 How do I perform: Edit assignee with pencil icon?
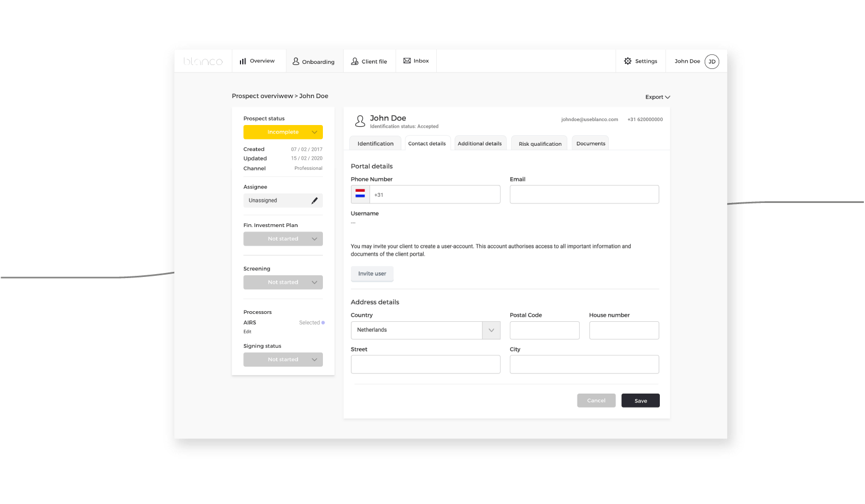(314, 201)
